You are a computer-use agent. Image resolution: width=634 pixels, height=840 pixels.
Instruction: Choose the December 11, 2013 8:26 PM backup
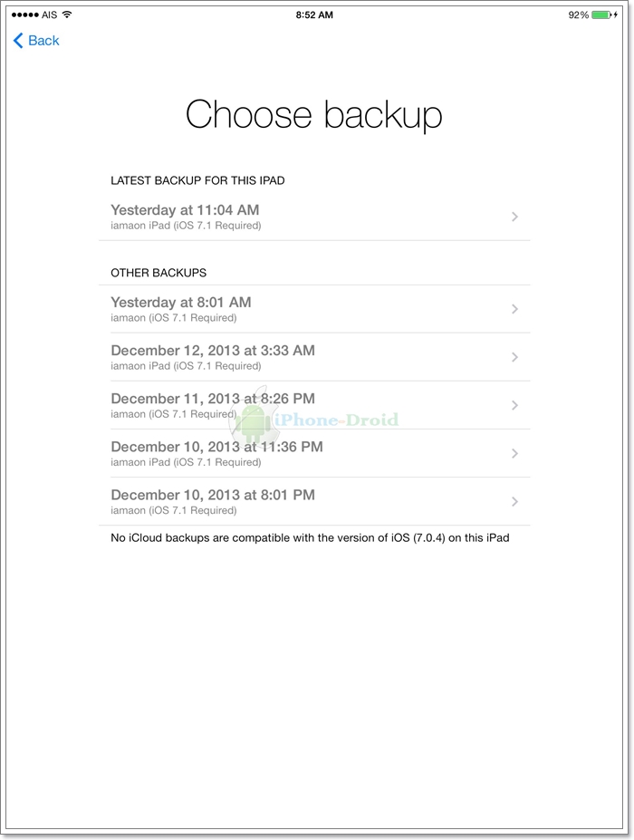coord(213,405)
